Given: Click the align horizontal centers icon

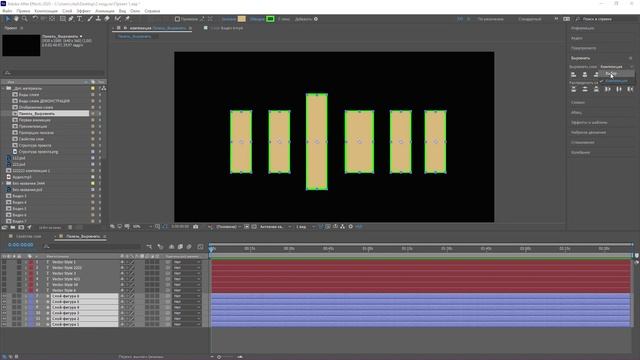Looking at the screenshot, I should coord(585,74).
